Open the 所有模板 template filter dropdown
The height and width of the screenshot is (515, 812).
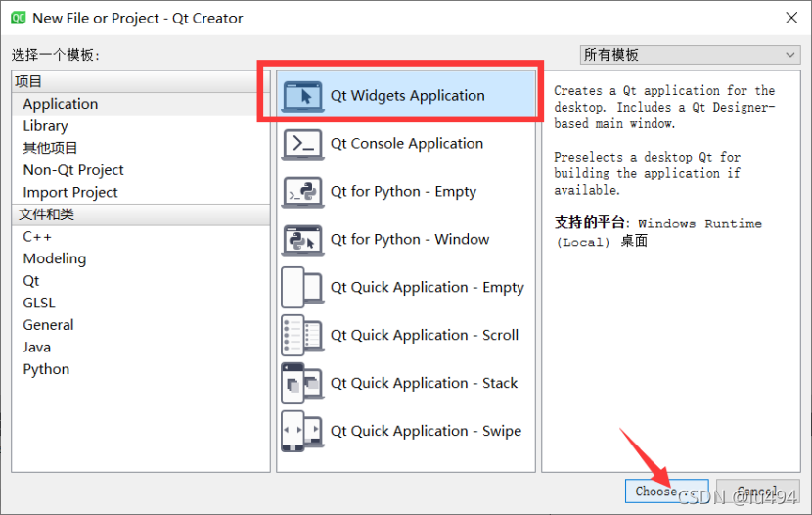691,55
